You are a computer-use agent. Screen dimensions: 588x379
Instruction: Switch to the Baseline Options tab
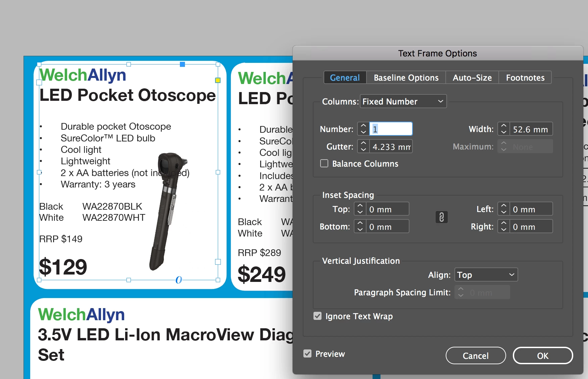click(406, 78)
